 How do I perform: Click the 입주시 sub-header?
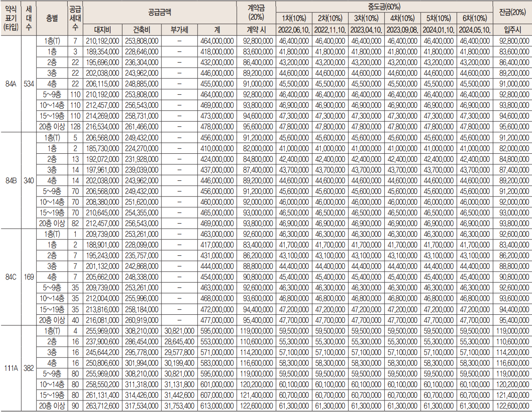pyautogui.click(x=512, y=30)
